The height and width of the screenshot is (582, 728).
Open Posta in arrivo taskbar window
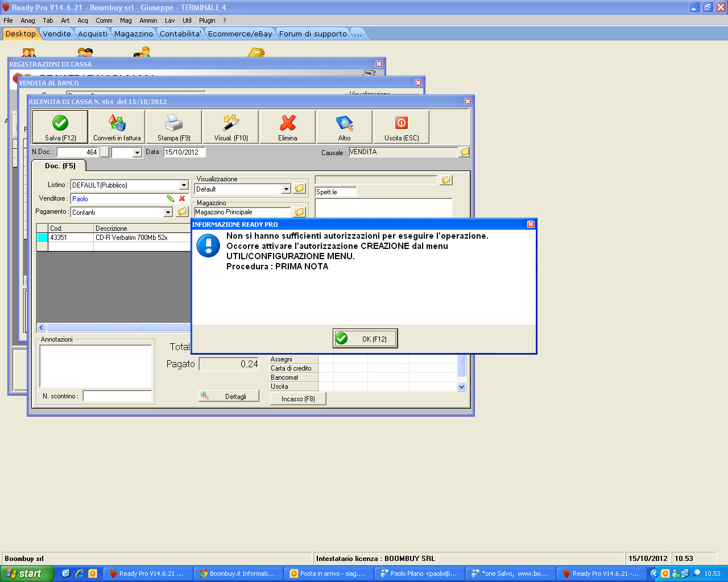(x=328, y=573)
